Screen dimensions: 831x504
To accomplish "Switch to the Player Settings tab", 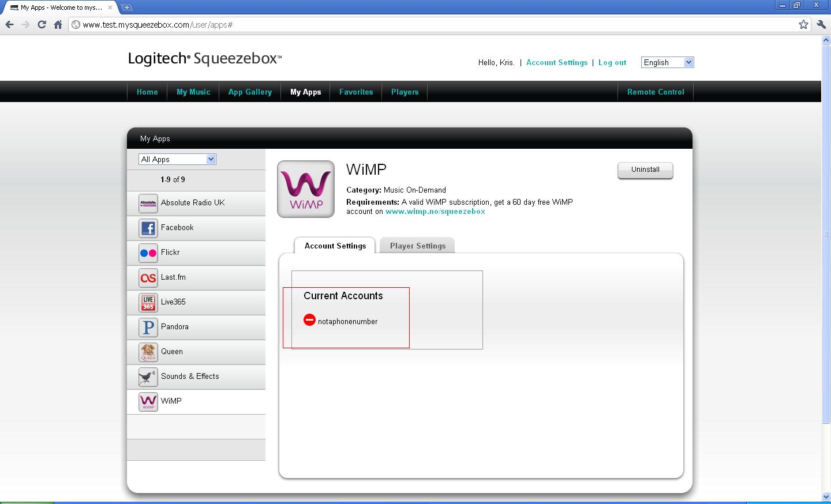I will point(418,246).
